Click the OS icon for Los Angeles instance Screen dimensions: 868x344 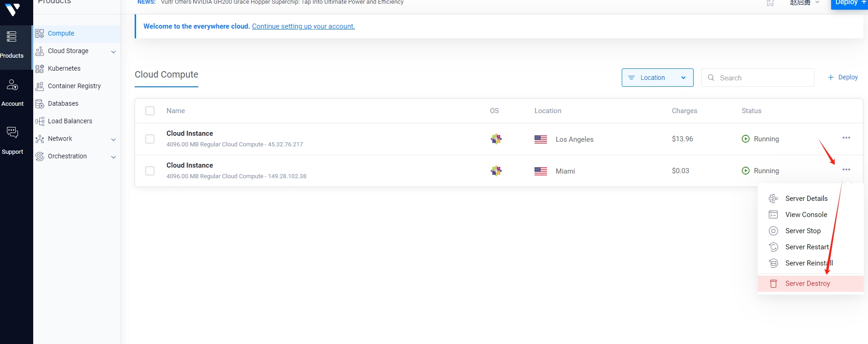pos(496,139)
